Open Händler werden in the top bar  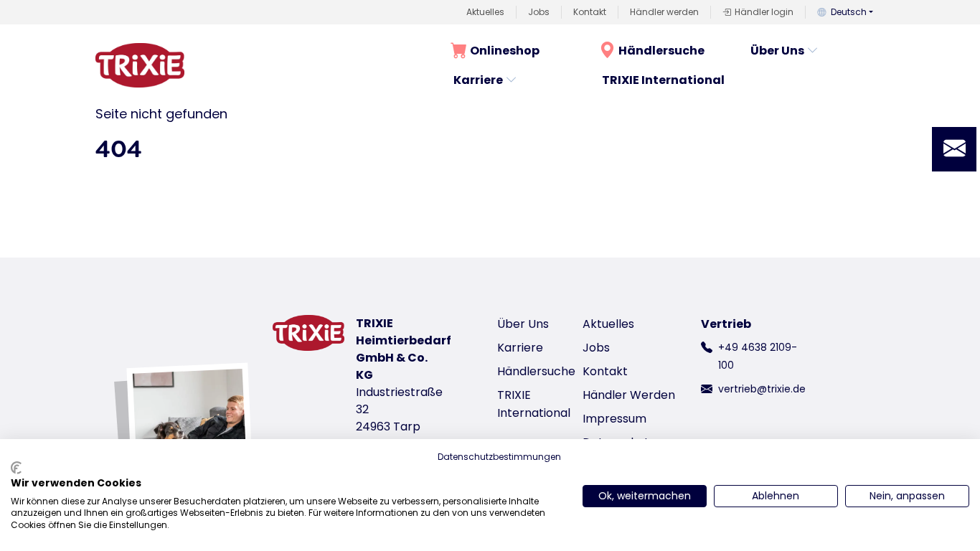664,12
